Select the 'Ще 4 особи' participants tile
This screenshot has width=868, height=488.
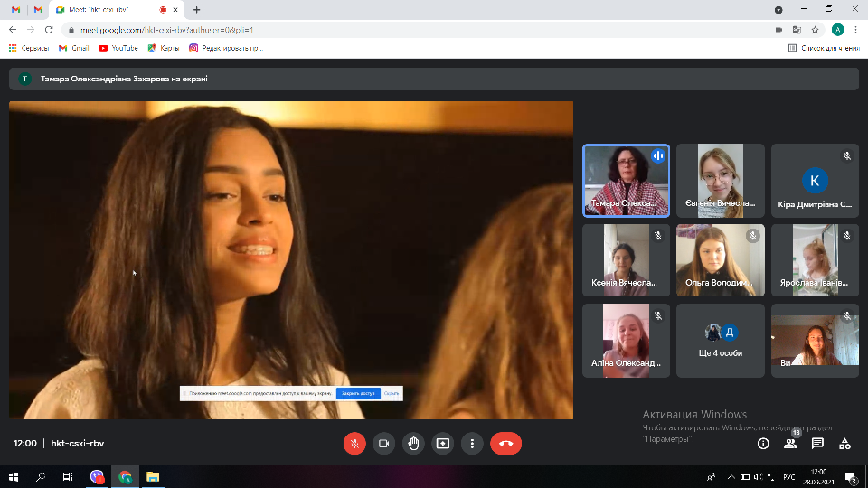click(x=721, y=341)
